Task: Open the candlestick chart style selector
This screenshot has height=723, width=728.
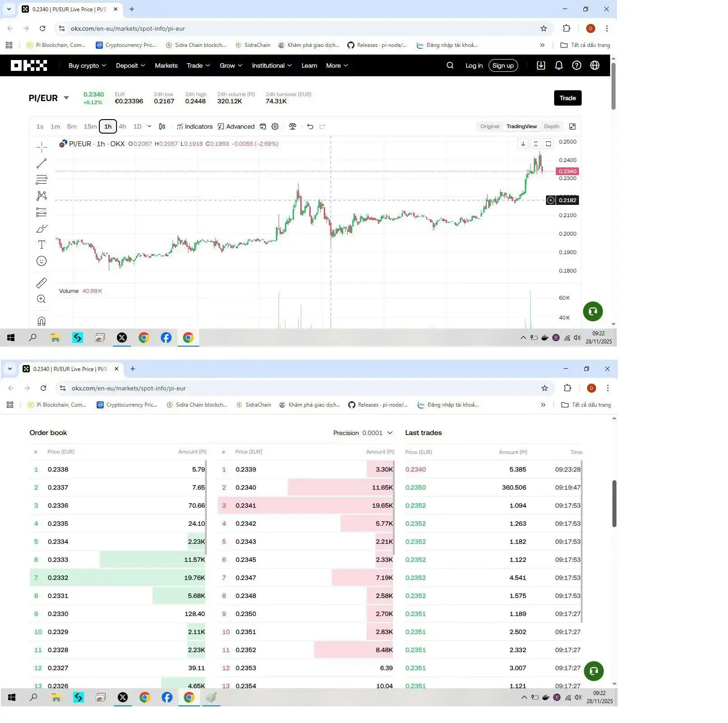Action: (x=162, y=127)
